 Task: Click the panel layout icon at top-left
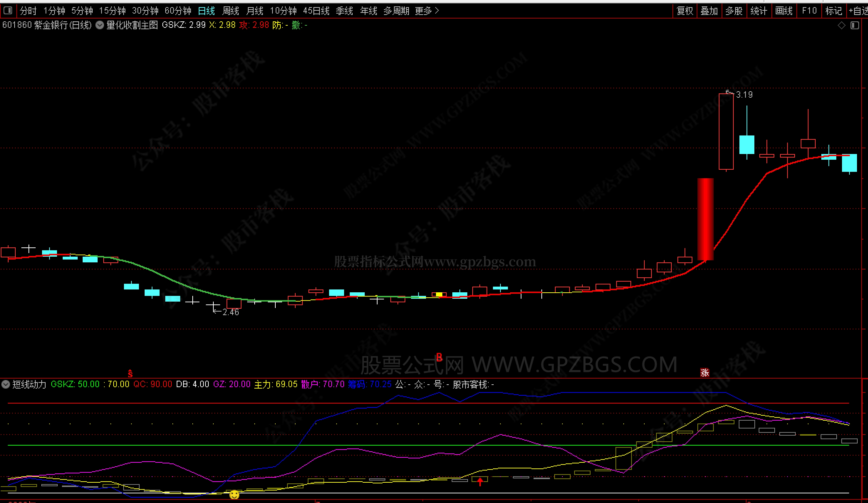point(8,11)
